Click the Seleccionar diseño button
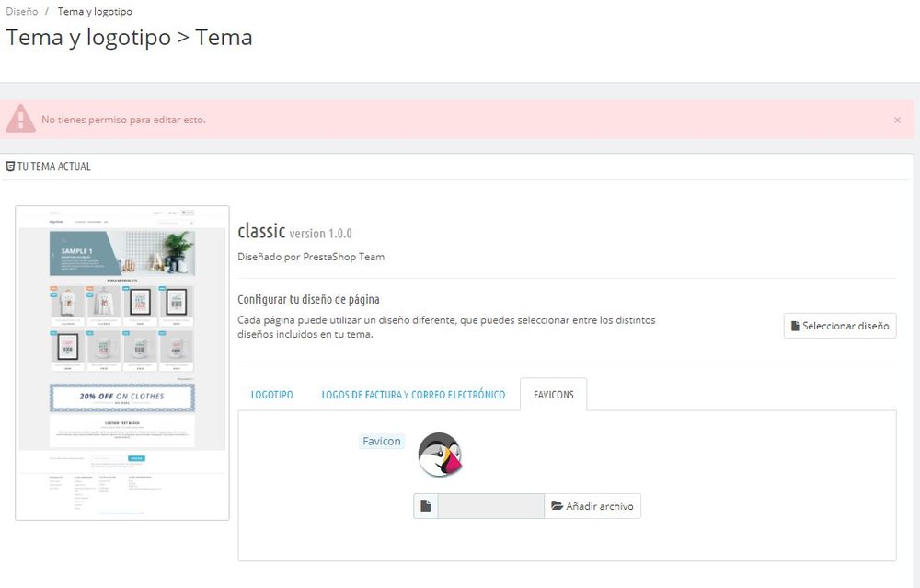Viewport: 920px width, 588px height. coord(840,325)
